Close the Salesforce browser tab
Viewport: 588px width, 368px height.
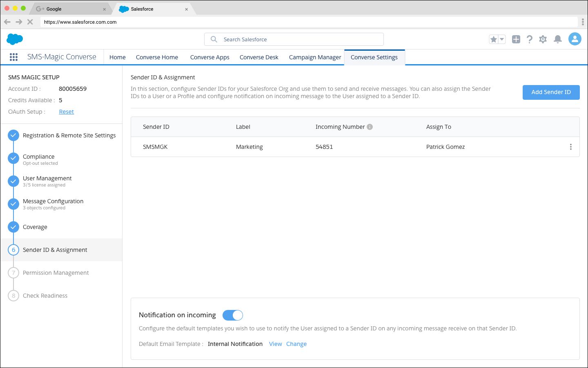(x=187, y=9)
